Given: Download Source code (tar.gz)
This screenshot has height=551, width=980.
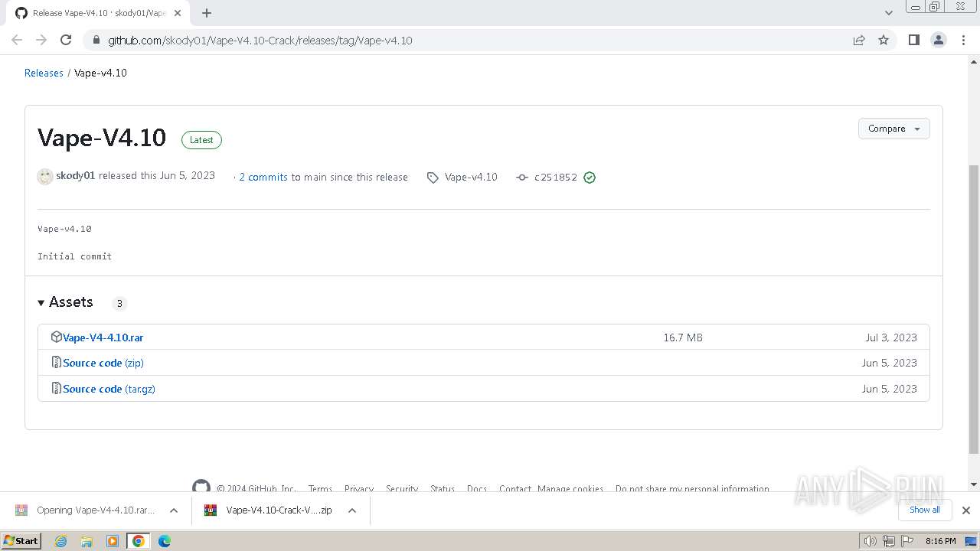Looking at the screenshot, I should point(109,389).
